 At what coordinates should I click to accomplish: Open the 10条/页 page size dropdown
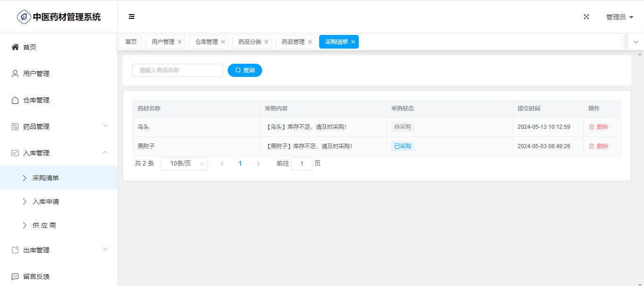click(184, 164)
